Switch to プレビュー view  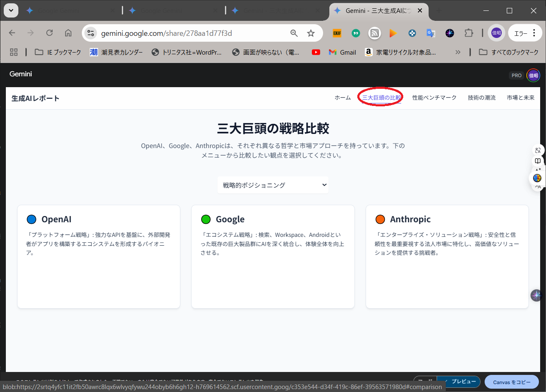click(x=460, y=382)
